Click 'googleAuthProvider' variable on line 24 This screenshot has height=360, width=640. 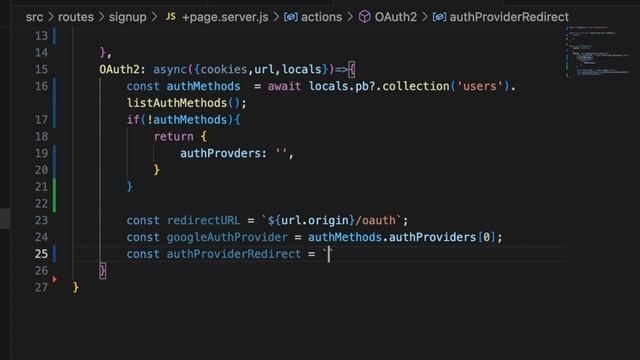click(227, 237)
